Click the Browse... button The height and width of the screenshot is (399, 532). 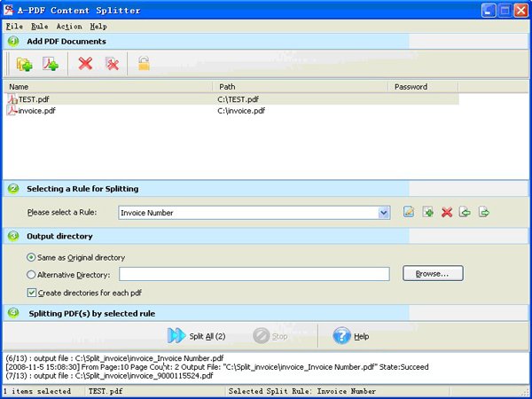[433, 273]
